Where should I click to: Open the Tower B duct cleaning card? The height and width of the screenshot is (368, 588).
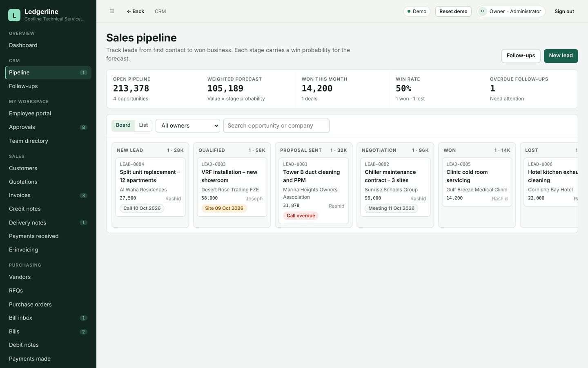[x=314, y=191]
